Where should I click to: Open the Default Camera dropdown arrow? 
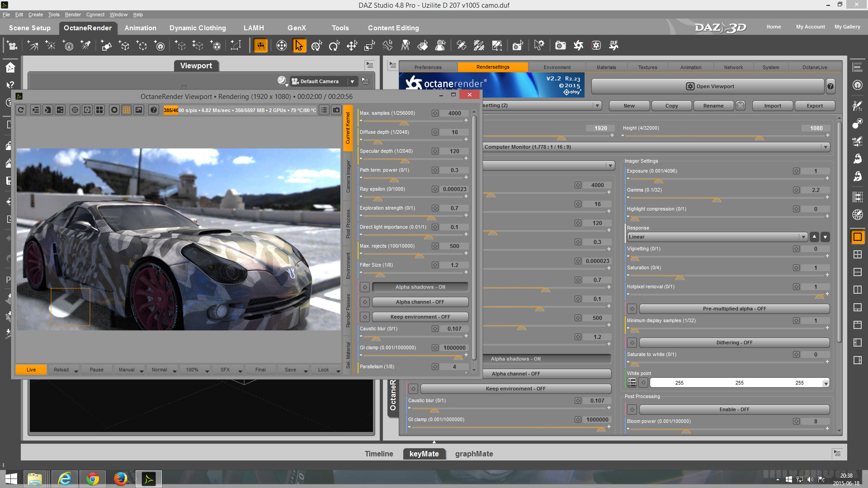tap(352, 81)
